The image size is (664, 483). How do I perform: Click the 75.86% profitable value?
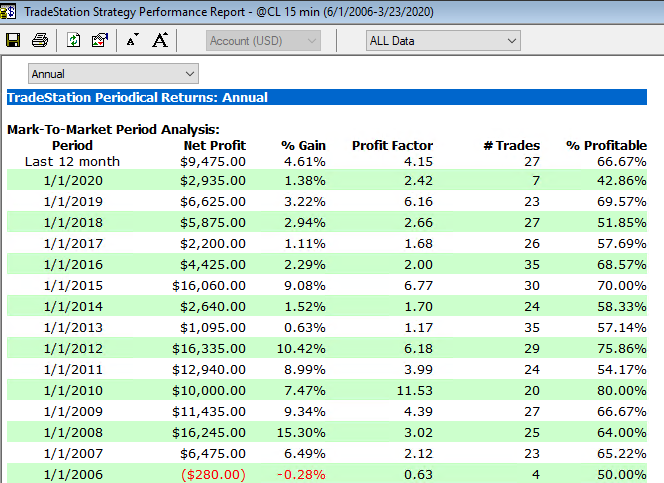tap(622, 349)
